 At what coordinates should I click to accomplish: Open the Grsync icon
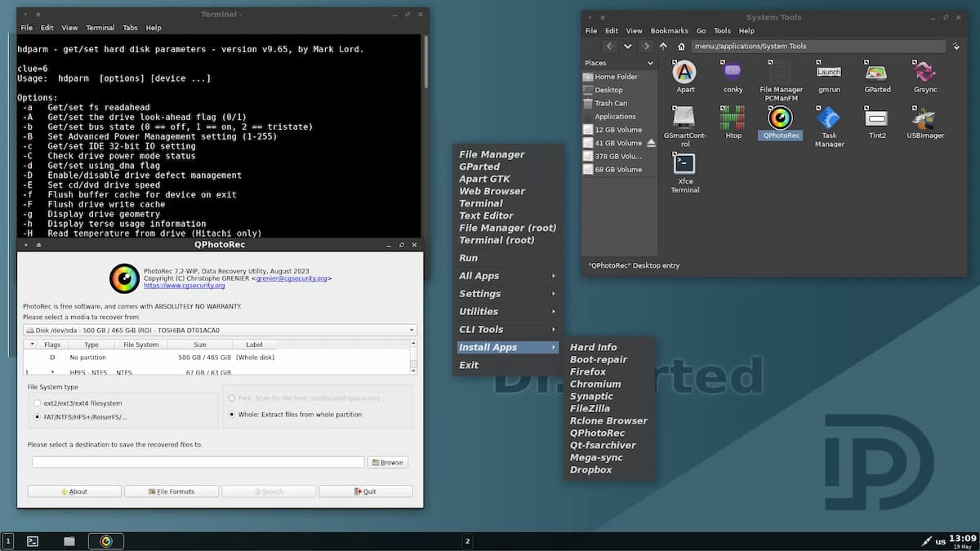[924, 73]
